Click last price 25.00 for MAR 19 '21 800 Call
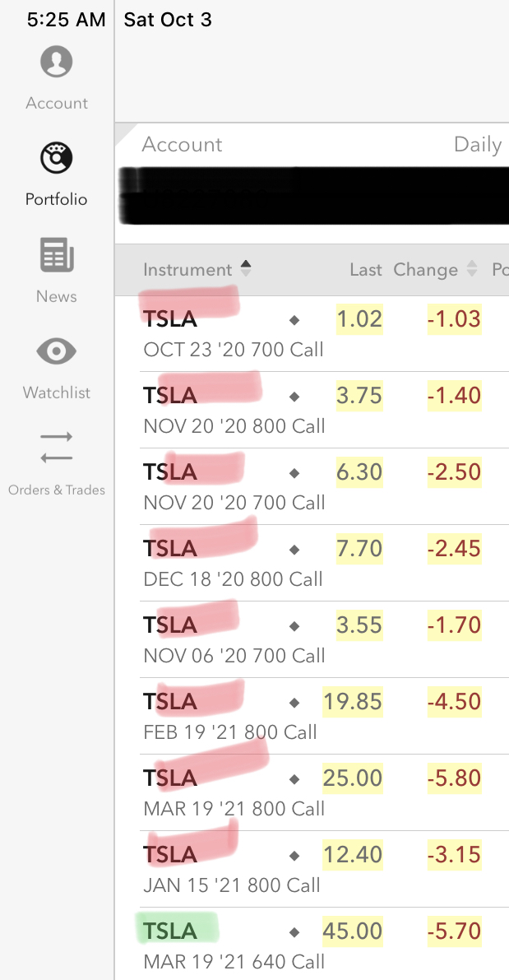Viewport: 509px width, 980px height. [353, 778]
